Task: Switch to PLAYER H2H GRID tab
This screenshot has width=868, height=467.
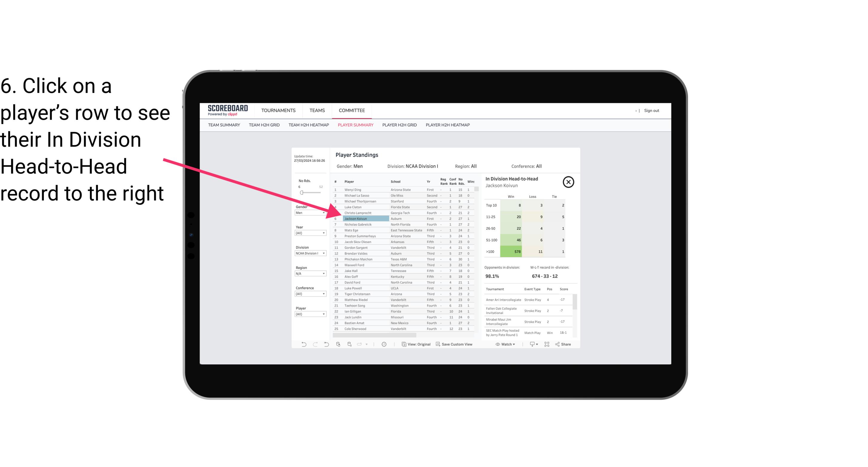Action: point(399,125)
